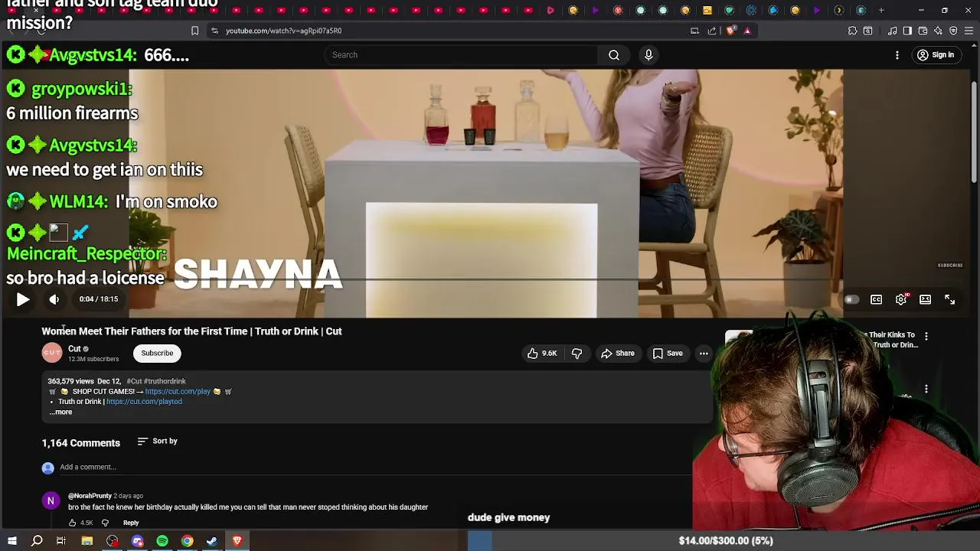Viewport: 980px width, 551px height.
Task: Open Steam from the taskbar
Action: click(212, 541)
